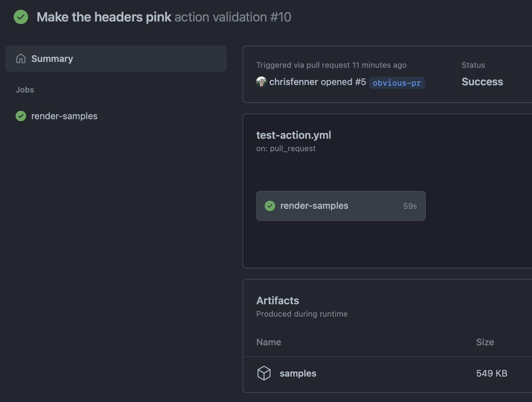
Task: Click the check icon beside render-samples in Jobs
Action: (21, 116)
